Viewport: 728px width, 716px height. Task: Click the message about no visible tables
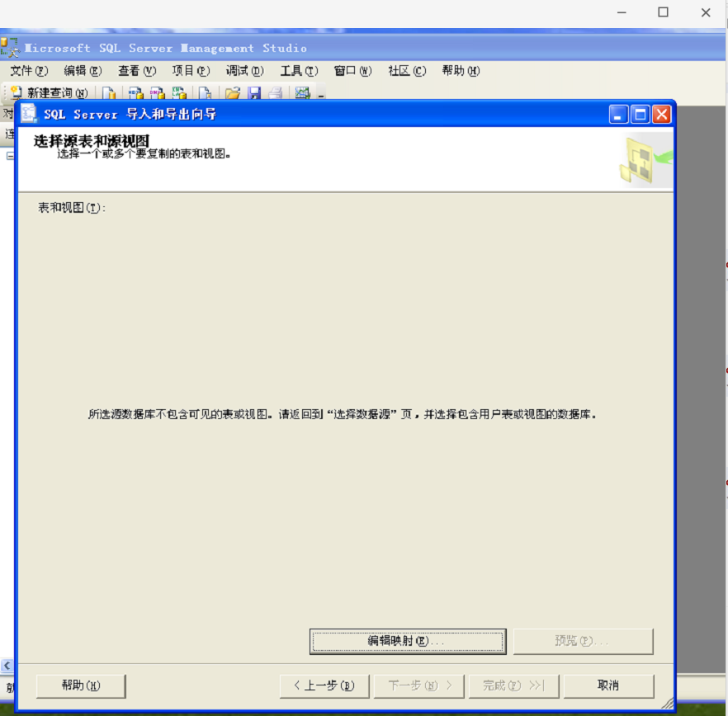tap(343, 414)
